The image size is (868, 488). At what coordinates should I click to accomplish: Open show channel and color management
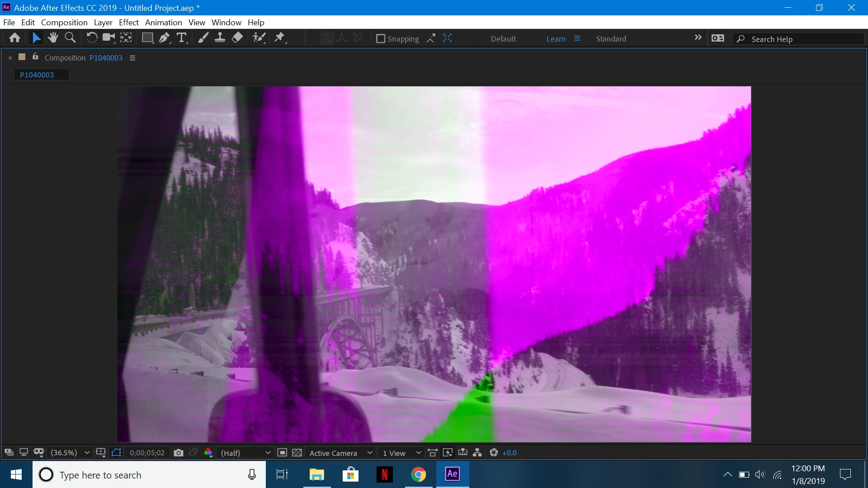(208, 453)
